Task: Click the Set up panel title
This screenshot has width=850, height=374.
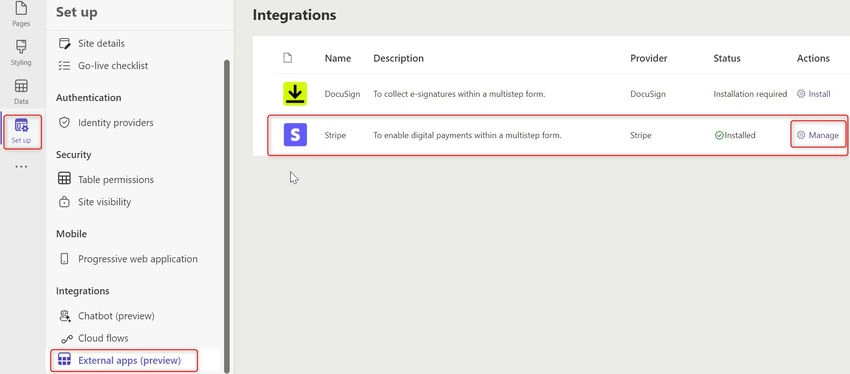Action: pos(76,12)
